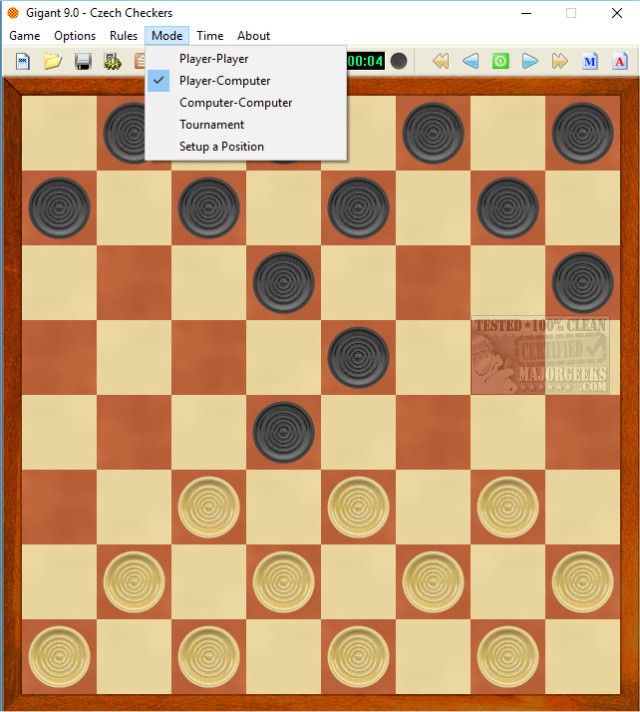Select the black piece on square e5
Viewport: 640px width, 712px height.
coord(358,358)
